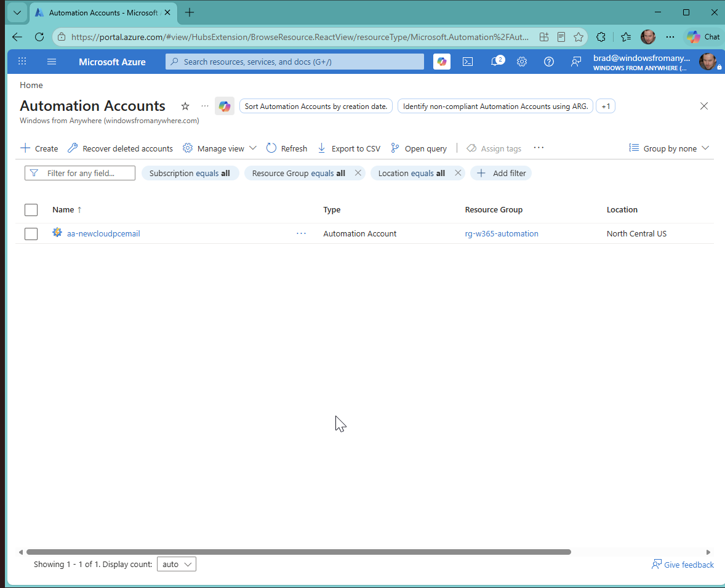Close the Automation Accounts blade
725x588 pixels.
[x=703, y=106]
